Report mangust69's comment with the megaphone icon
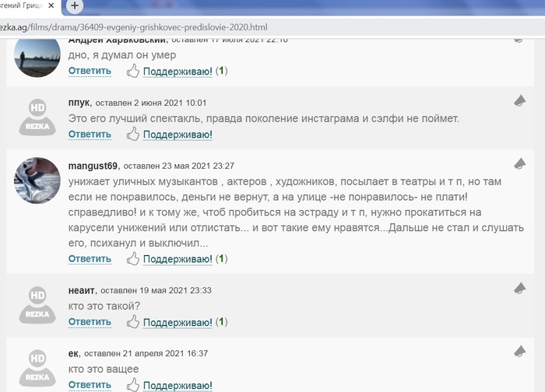 pyautogui.click(x=519, y=164)
